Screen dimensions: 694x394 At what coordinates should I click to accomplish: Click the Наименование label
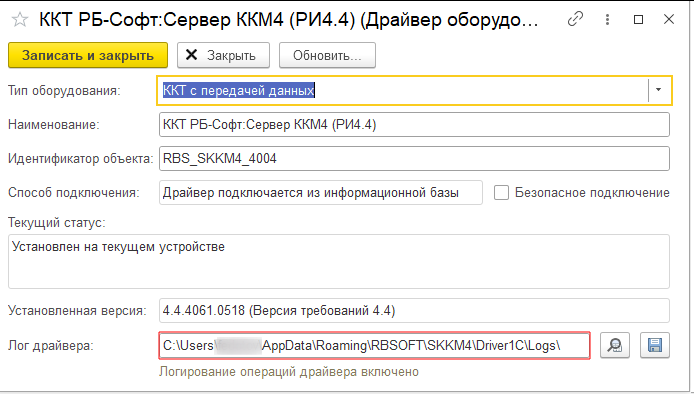[54, 125]
